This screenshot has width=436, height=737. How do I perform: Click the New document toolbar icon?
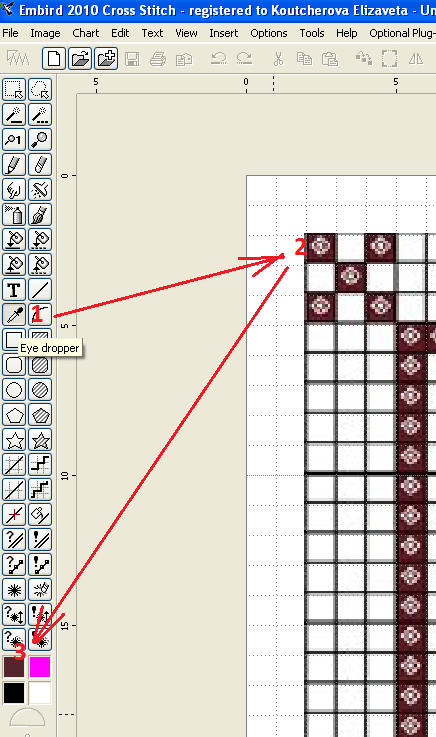click(54, 59)
